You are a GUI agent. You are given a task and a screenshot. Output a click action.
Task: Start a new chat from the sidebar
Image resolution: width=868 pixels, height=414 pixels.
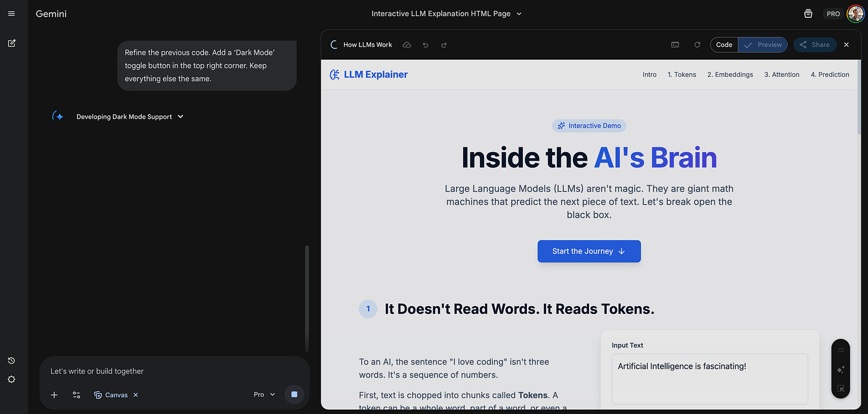[x=12, y=43]
